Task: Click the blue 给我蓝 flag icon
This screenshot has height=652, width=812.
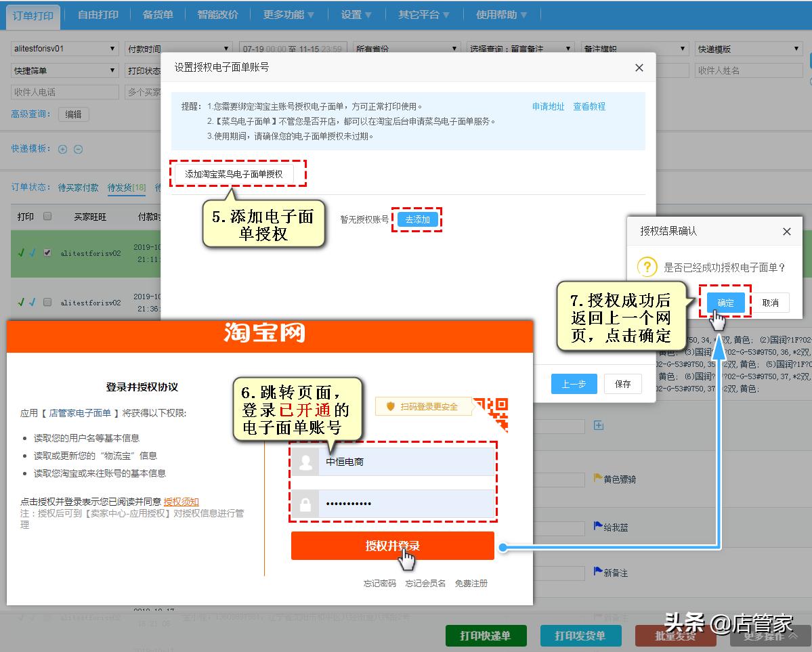Action: click(596, 524)
